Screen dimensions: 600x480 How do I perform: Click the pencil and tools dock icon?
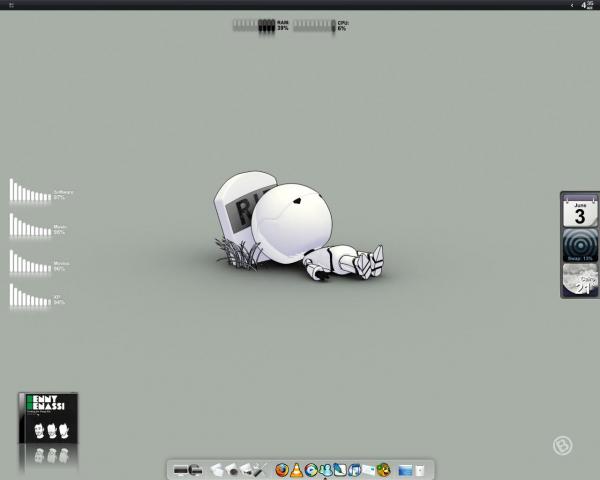click(x=260, y=470)
